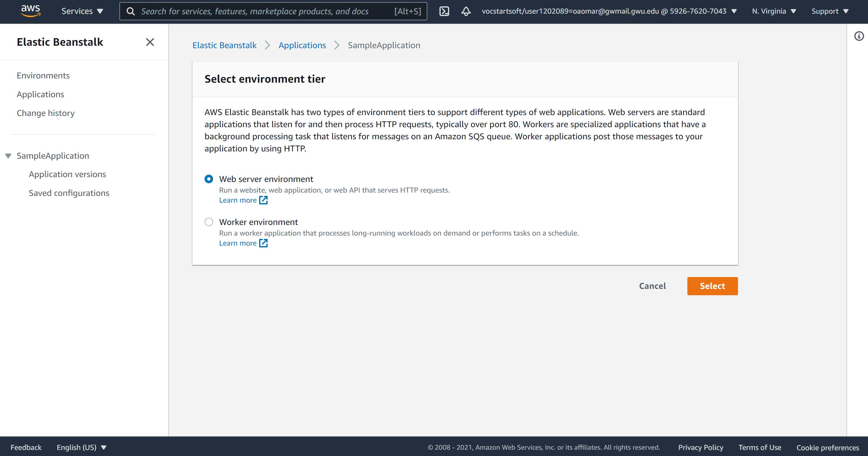Click the Elastic Beanstalk sidebar title
868x456 pixels.
point(60,42)
